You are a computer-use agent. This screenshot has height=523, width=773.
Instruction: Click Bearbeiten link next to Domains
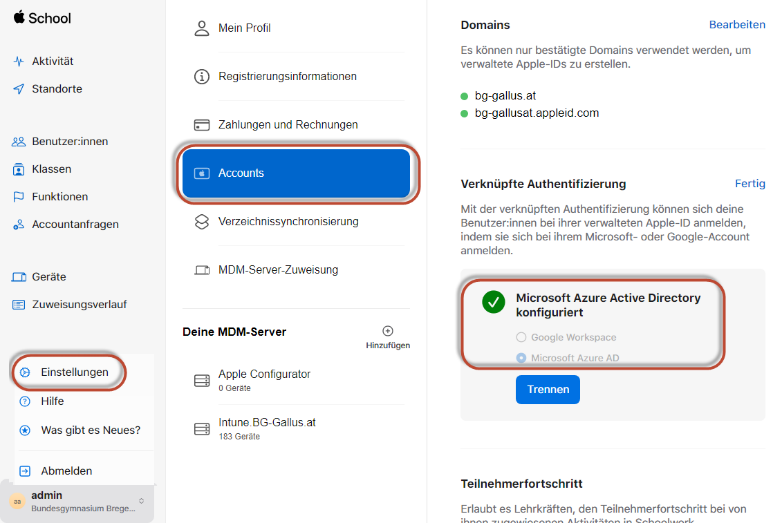737,25
